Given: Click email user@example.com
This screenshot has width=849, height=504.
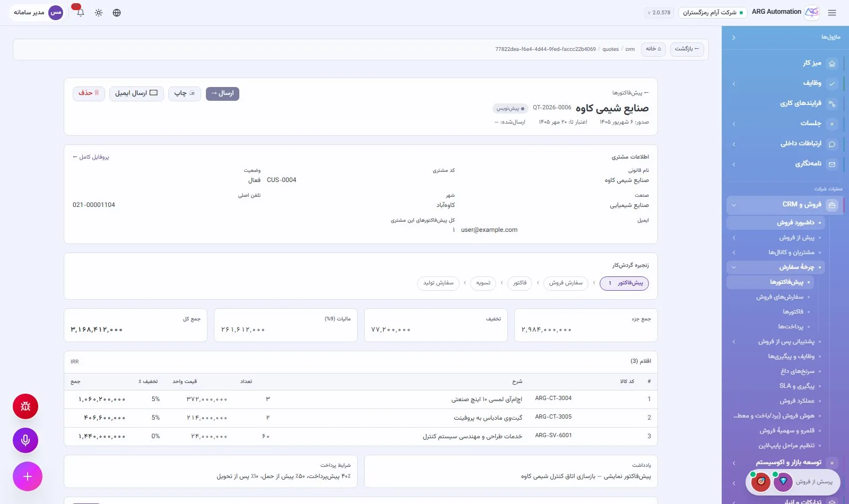Looking at the screenshot, I should tap(489, 230).
